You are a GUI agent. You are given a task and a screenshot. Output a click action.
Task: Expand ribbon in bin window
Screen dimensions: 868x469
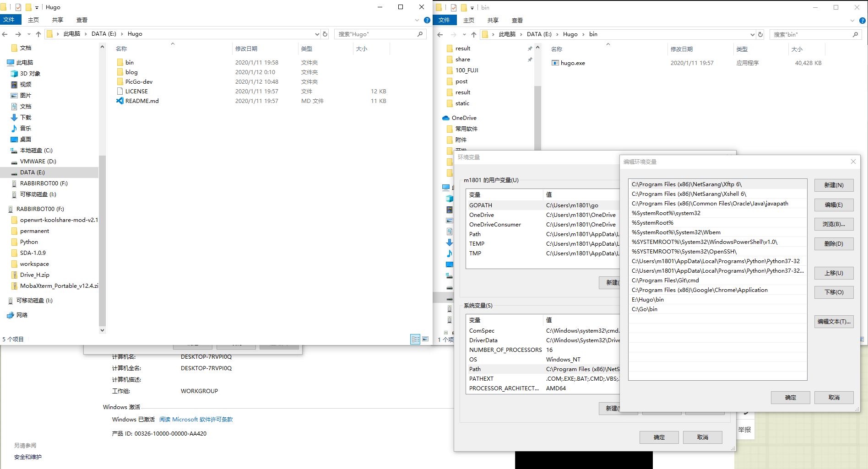pyautogui.click(x=852, y=21)
